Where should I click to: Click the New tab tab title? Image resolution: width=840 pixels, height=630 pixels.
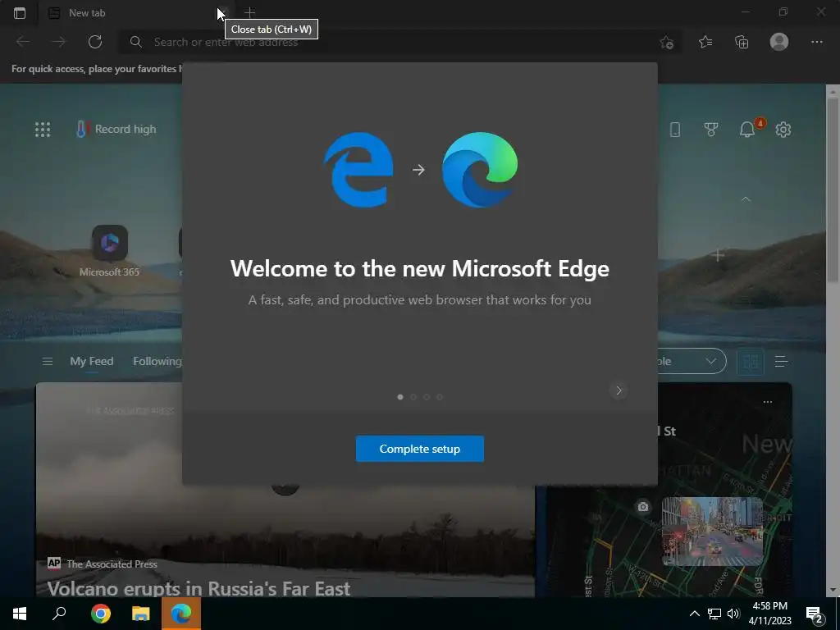[x=87, y=13]
